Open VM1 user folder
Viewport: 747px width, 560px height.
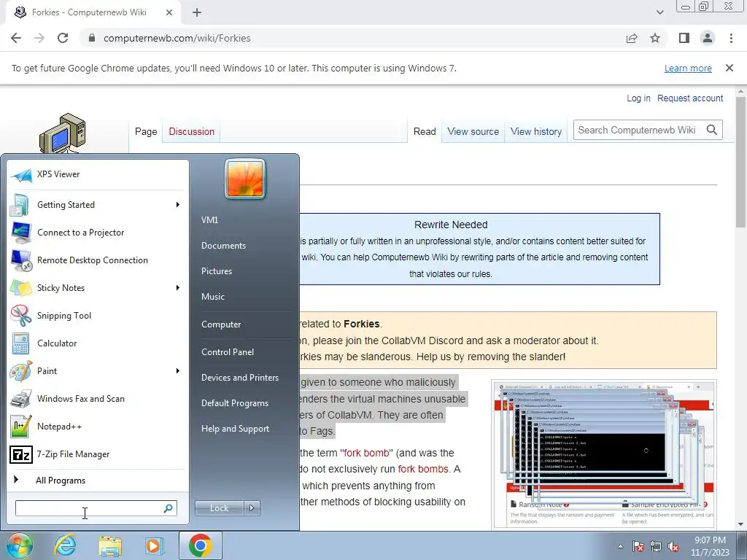click(209, 220)
